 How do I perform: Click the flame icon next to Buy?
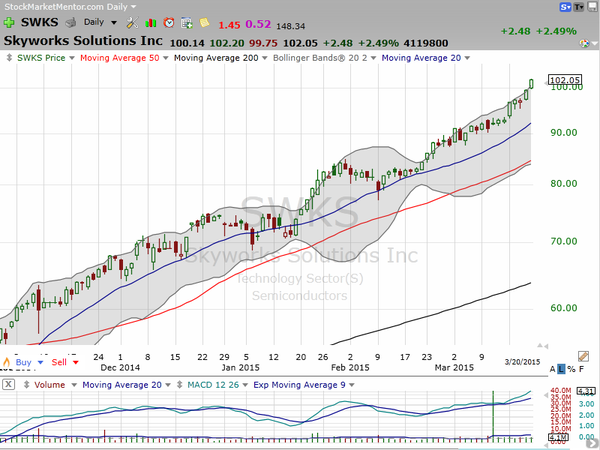pyautogui.click(x=6, y=362)
